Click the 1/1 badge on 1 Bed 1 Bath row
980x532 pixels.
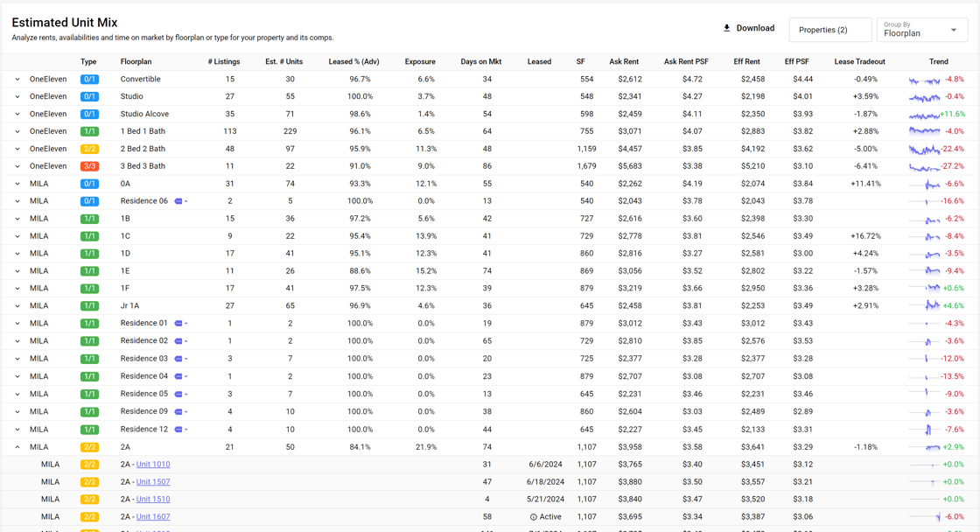pyautogui.click(x=88, y=131)
